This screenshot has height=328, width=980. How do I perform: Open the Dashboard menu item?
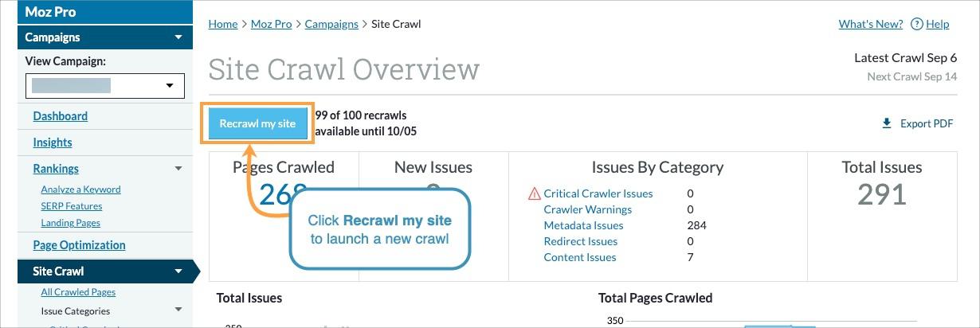pos(61,116)
